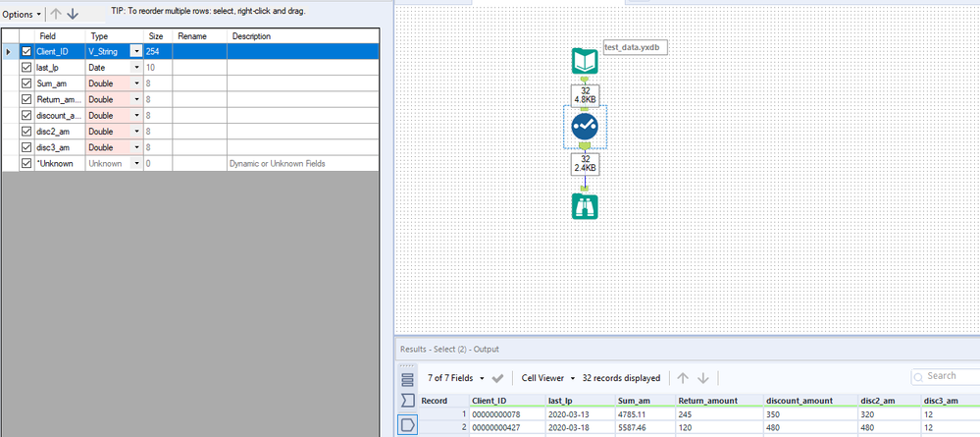Select cell 00000000427 in results
The height and width of the screenshot is (437, 980).
[507, 427]
